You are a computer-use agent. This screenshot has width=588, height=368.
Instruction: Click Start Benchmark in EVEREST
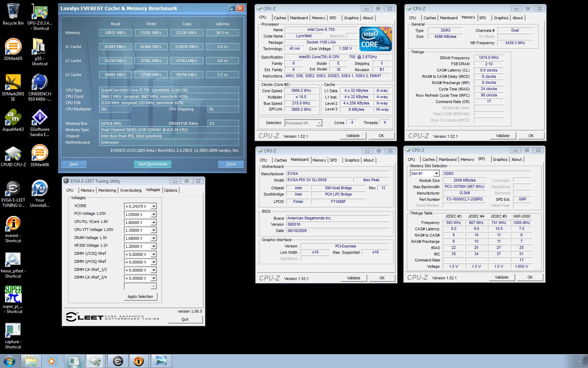click(153, 164)
